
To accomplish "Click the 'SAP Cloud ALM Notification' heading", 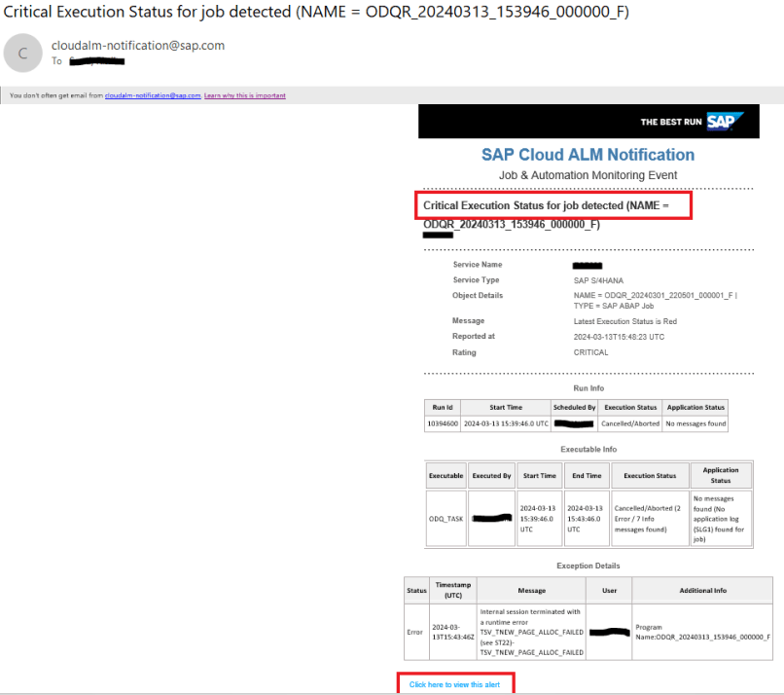I will [x=588, y=155].
